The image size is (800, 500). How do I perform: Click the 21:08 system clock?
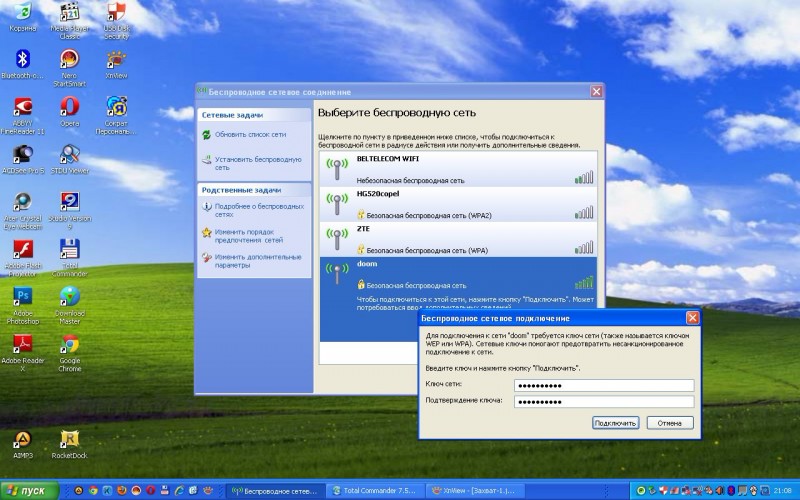[783, 490]
